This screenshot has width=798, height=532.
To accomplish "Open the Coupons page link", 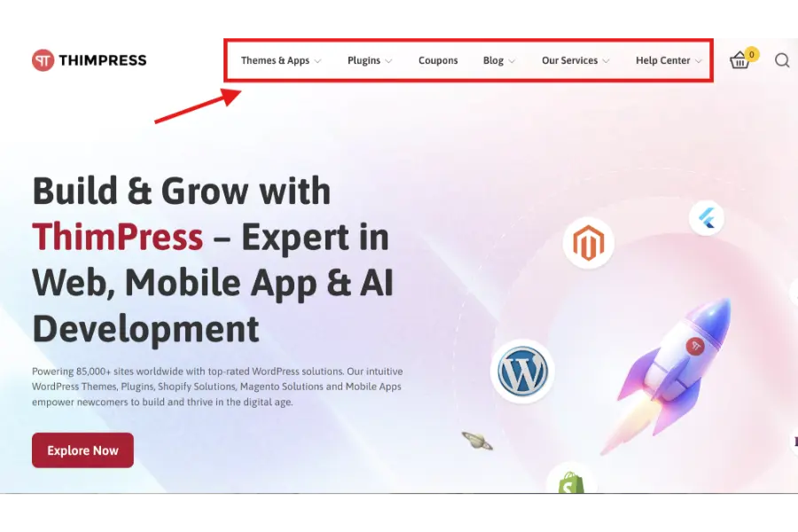I will (438, 60).
